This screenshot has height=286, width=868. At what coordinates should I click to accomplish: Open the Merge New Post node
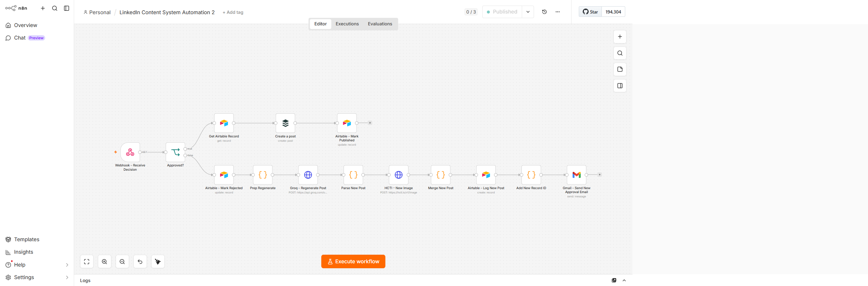[x=441, y=175]
